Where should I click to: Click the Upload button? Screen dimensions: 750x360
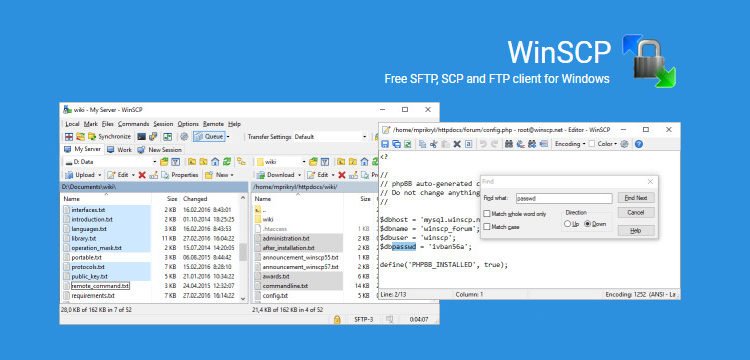pos(80,175)
